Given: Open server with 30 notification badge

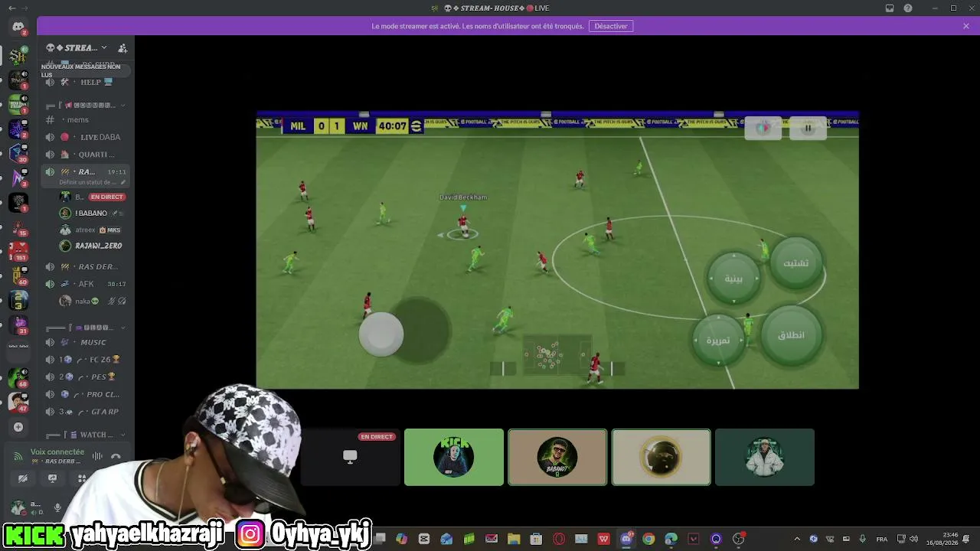Looking at the screenshot, I should point(18,152).
